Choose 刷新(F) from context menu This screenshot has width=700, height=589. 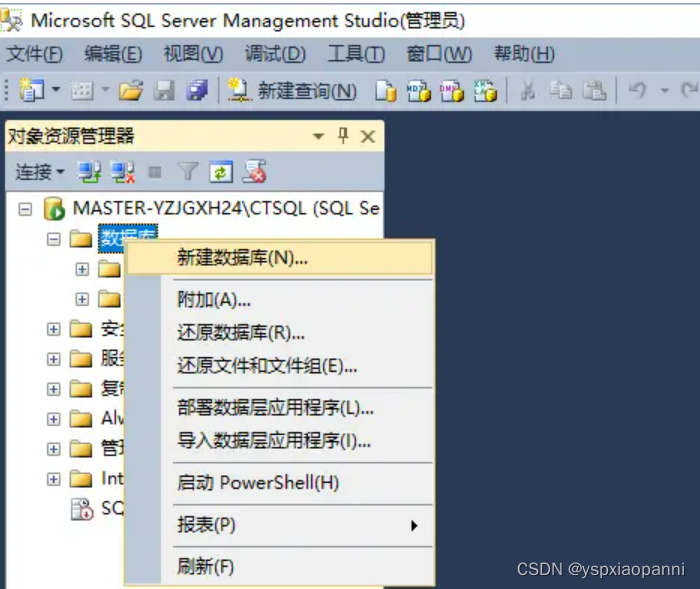click(x=280, y=567)
